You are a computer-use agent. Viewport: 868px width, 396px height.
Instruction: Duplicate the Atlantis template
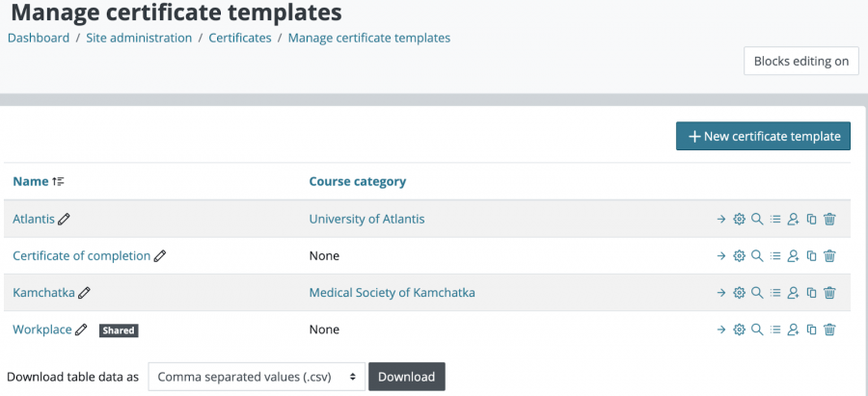(811, 219)
